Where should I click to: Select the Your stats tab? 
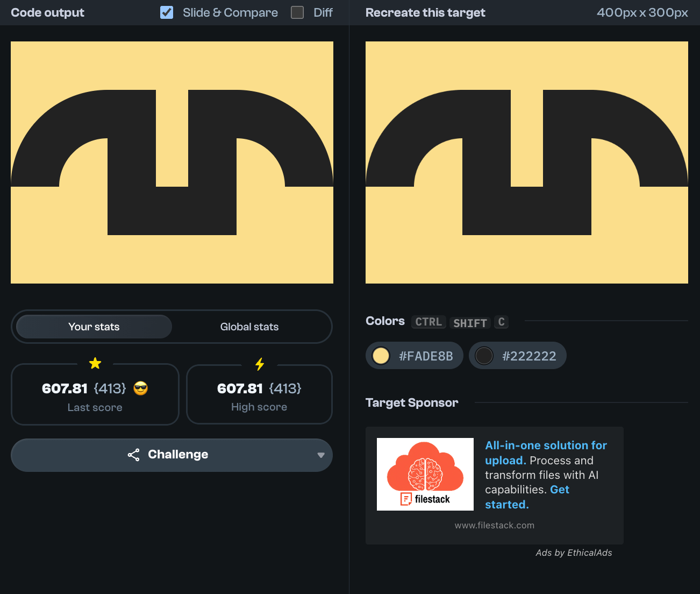pos(94,327)
